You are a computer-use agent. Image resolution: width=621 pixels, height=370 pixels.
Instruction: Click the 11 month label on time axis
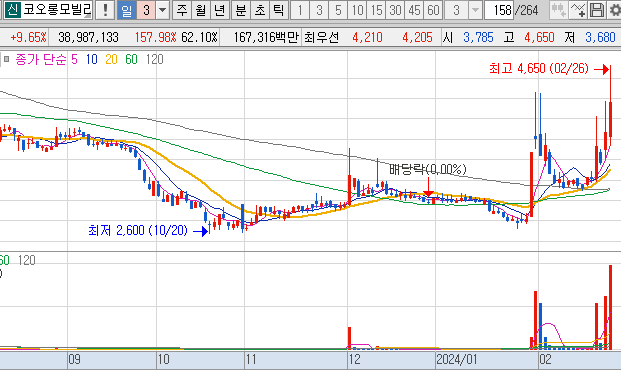251,360
